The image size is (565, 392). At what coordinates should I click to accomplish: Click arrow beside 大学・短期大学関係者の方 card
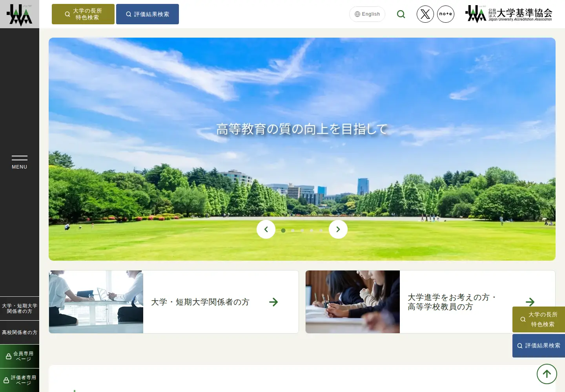point(273,302)
